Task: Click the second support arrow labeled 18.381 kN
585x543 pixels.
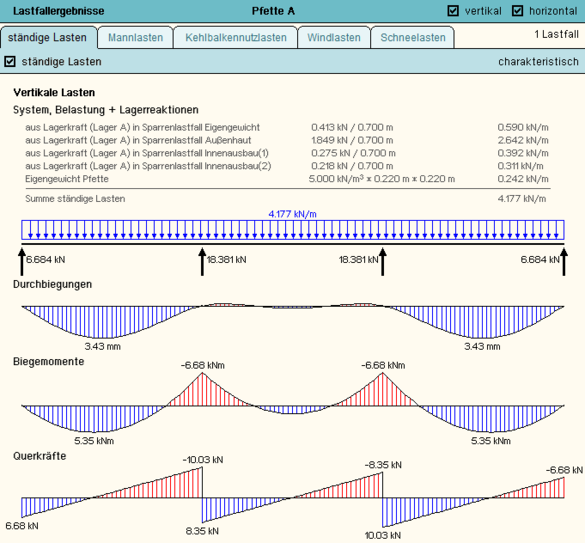Action: pos(202,262)
